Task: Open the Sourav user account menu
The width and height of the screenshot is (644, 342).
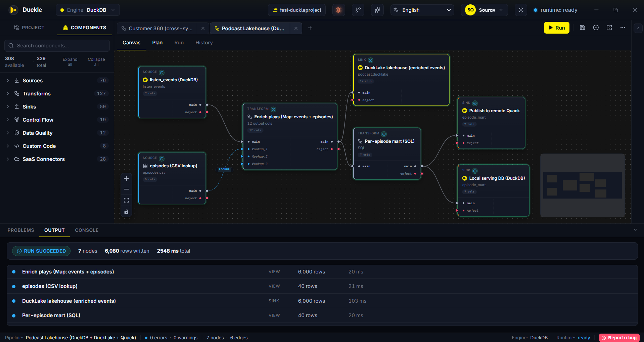Action: pos(484,10)
